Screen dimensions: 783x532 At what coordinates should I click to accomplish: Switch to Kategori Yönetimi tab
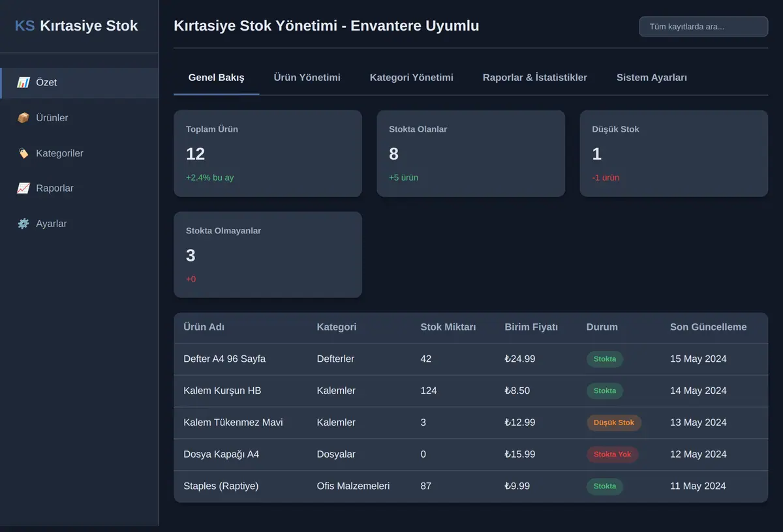[412, 78]
